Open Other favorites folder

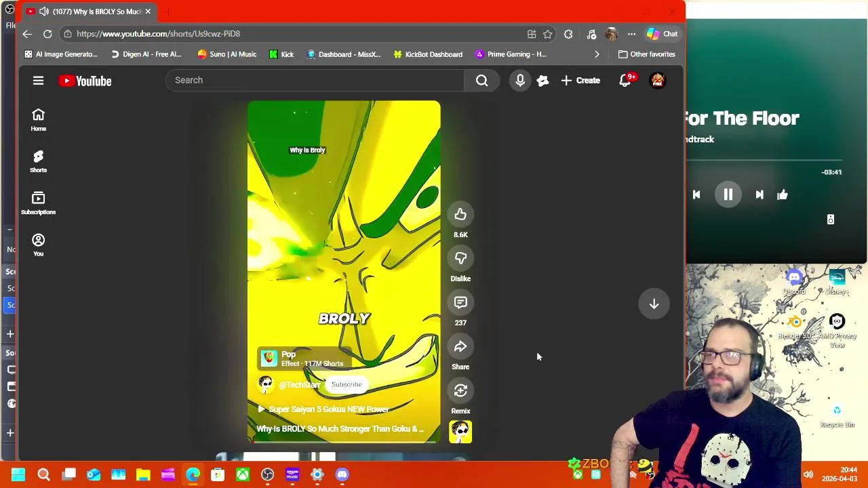pyautogui.click(x=647, y=54)
